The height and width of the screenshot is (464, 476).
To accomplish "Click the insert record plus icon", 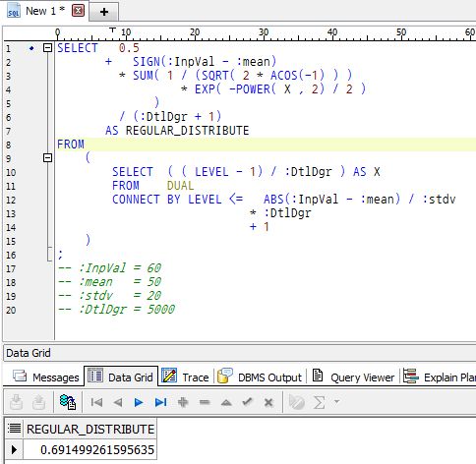I will tap(183, 402).
